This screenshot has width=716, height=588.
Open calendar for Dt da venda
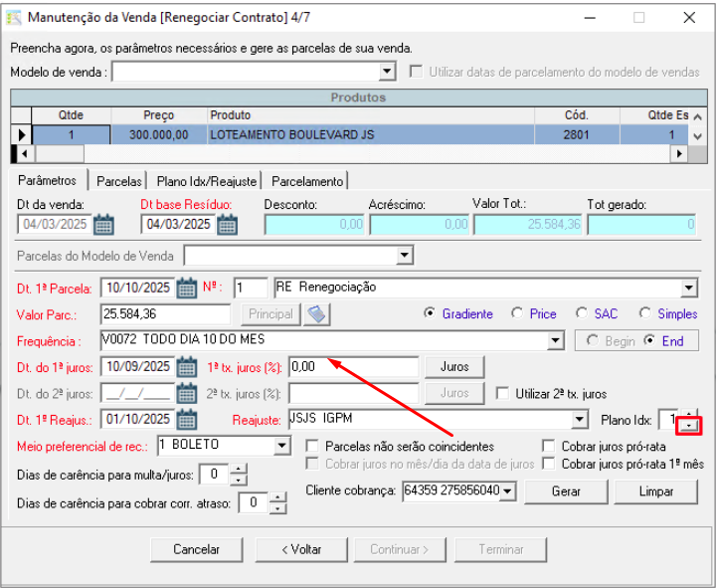[103, 225]
